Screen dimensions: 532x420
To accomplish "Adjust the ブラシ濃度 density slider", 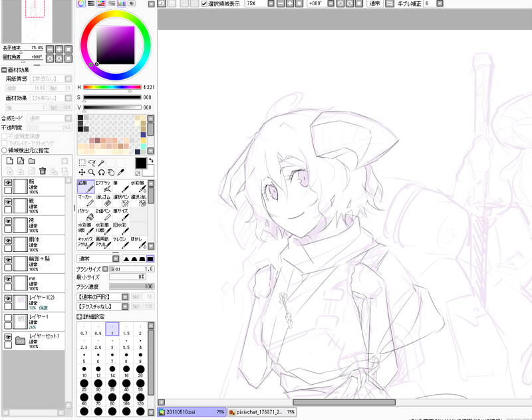I will 132,287.
